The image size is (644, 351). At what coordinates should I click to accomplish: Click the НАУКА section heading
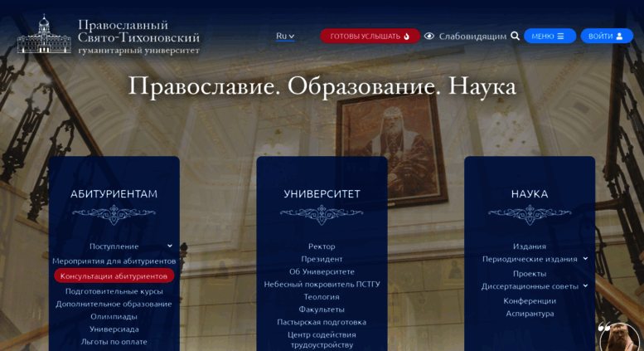point(530,194)
